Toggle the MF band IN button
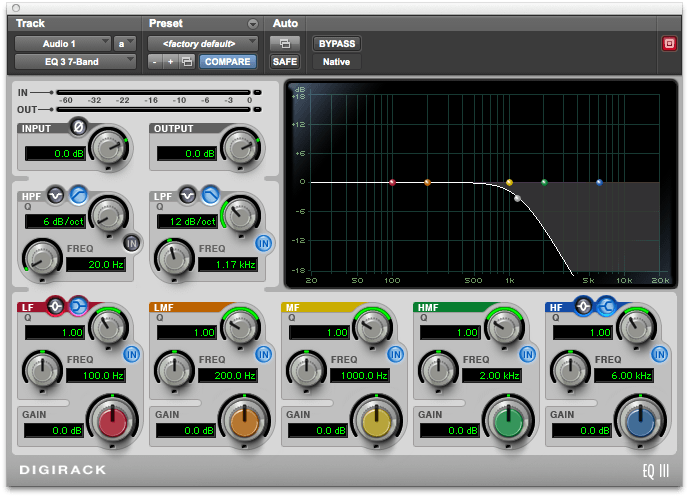 (x=395, y=354)
